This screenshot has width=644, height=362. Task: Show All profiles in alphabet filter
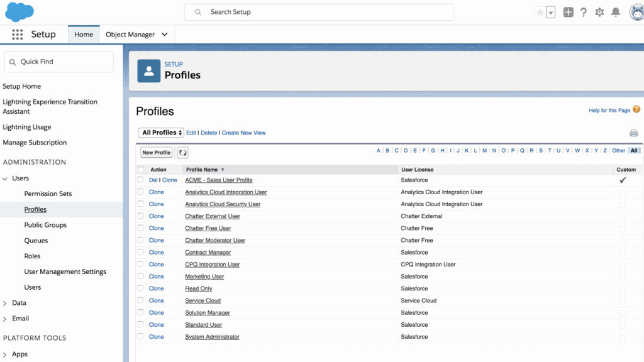coord(634,151)
